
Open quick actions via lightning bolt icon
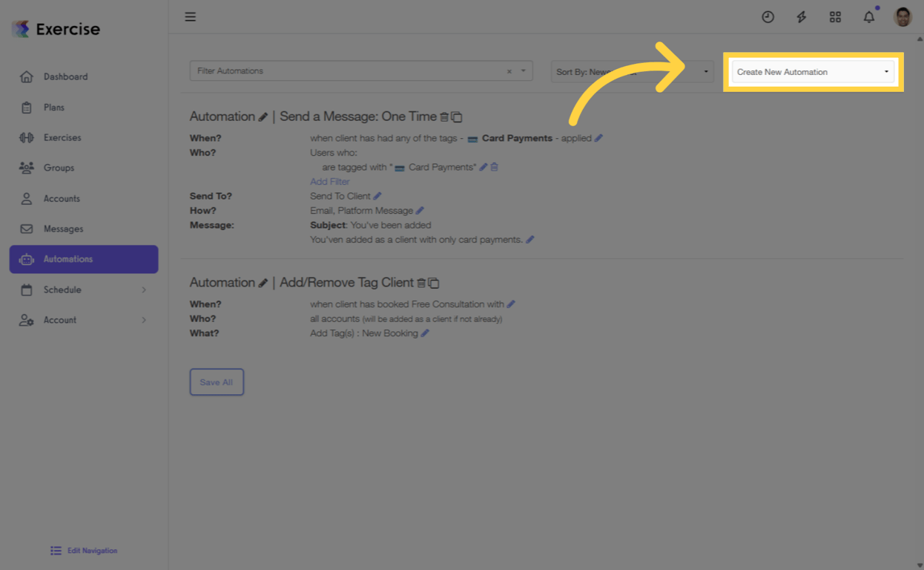pyautogui.click(x=801, y=16)
